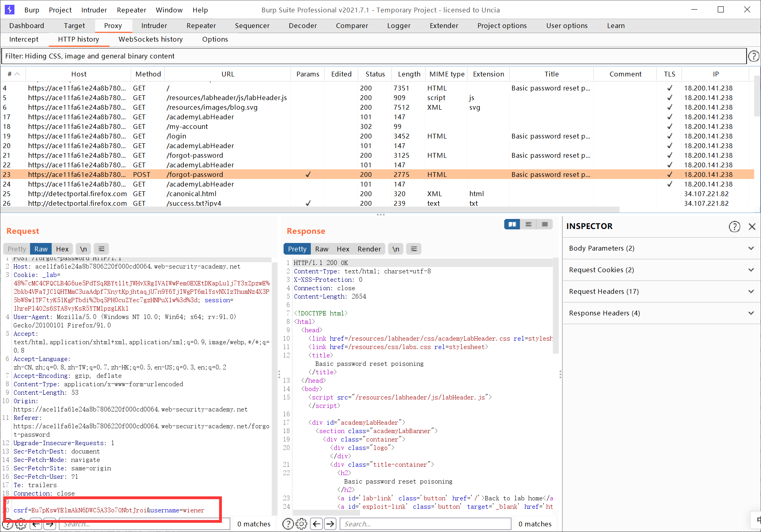Go to previous match in Response
Screen dimensions: 761x532
pos(316,524)
